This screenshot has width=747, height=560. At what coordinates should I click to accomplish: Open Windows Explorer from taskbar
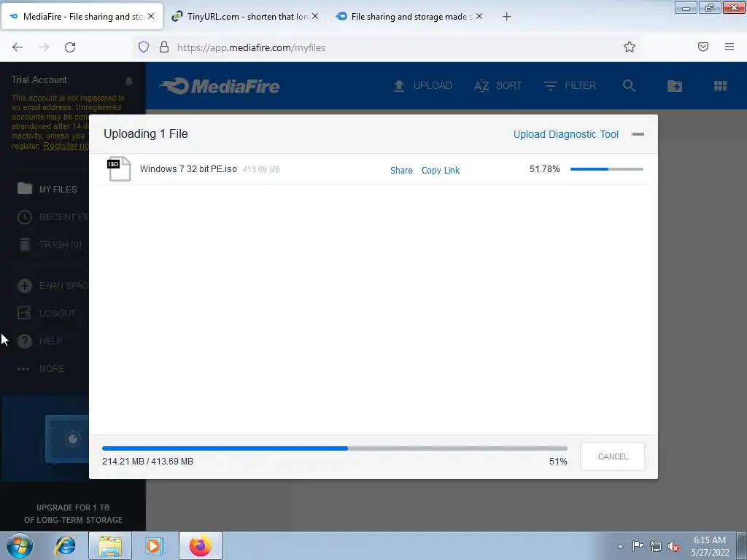110,545
